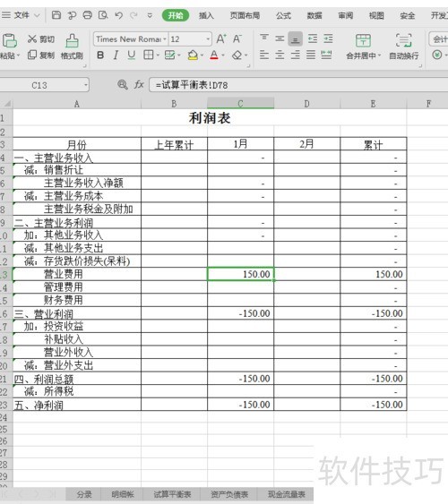The width and height of the screenshot is (448, 504).
Task: Cut selection with 剪切 scissors
Action: pyautogui.click(x=41, y=39)
